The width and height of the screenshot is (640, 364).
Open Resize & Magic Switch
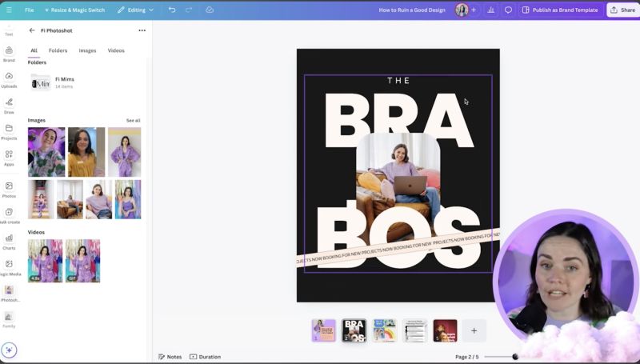74,10
